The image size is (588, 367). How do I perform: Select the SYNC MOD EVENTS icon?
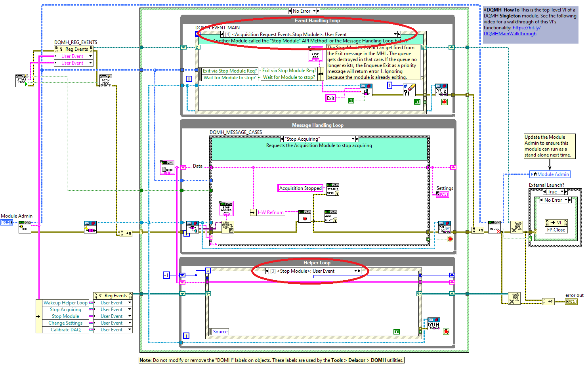coord(105,80)
